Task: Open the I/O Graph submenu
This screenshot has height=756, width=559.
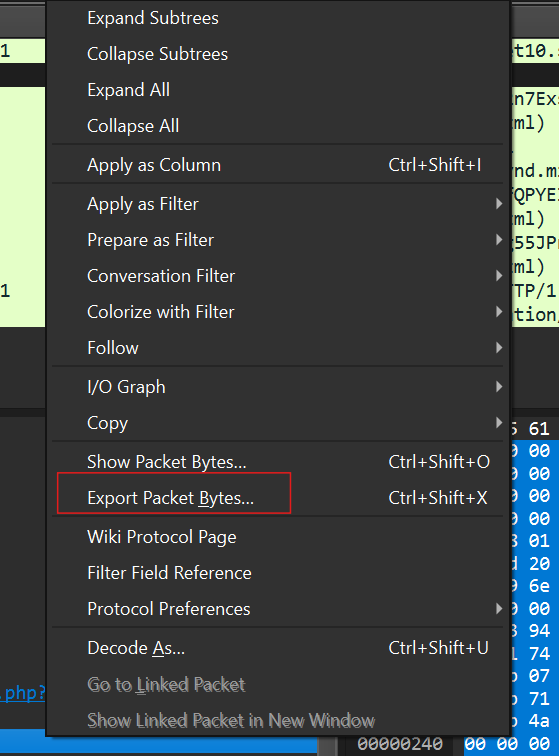Action: [x=277, y=387]
